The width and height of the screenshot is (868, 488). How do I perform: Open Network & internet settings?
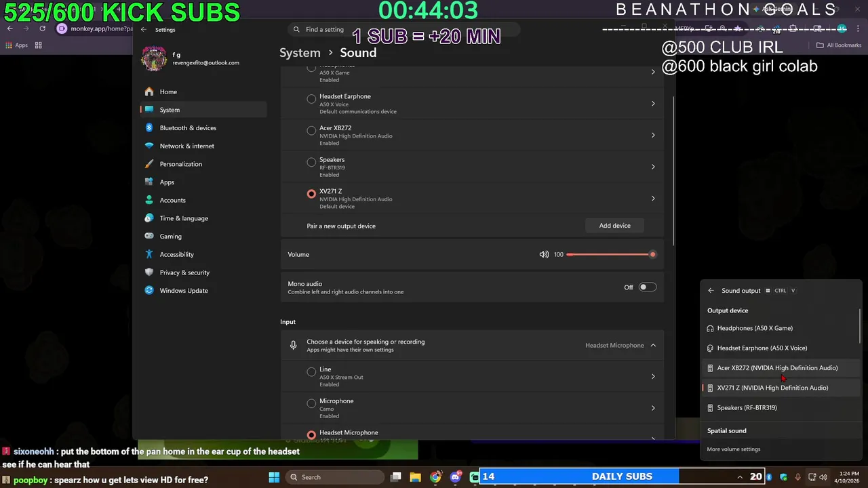pos(203,146)
